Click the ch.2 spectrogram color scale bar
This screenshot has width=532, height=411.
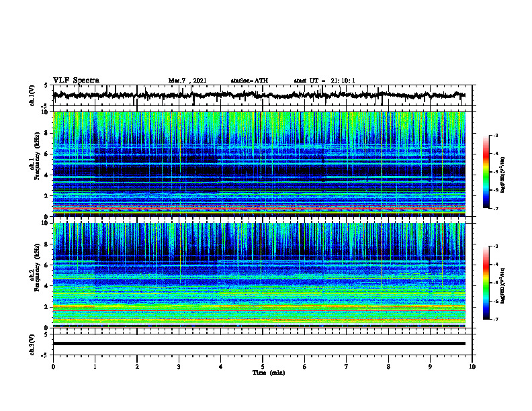(x=486, y=283)
